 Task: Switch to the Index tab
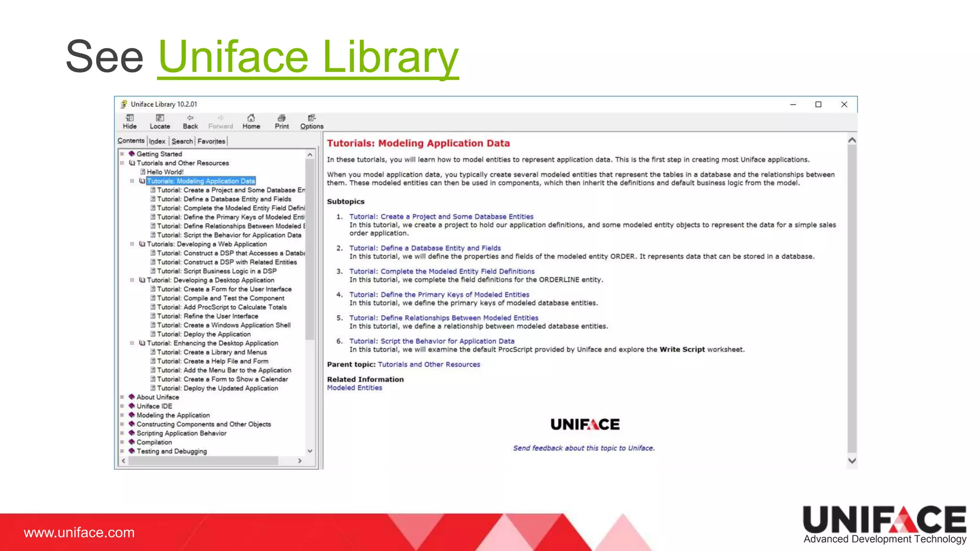pyautogui.click(x=157, y=141)
